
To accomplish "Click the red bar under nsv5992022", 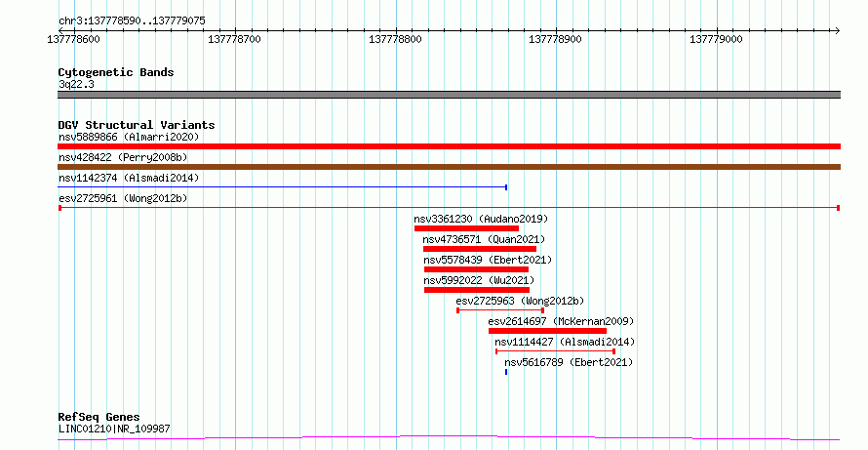I will 477,290.
